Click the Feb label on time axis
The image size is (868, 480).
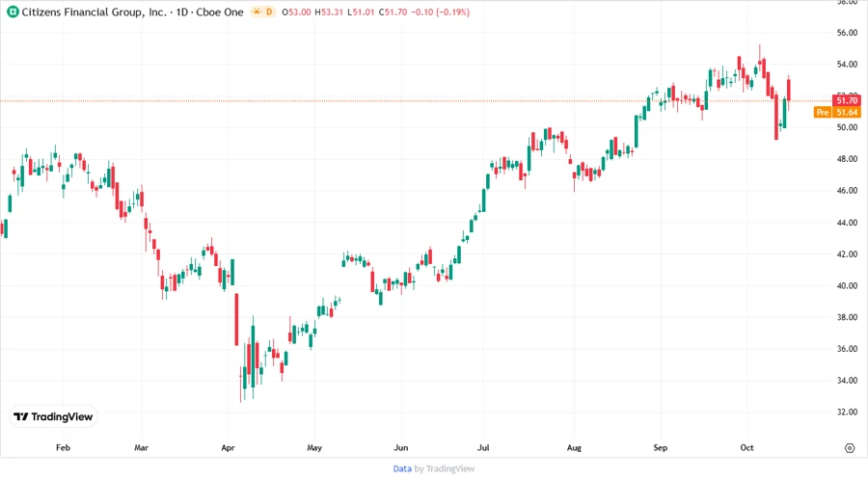pyautogui.click(x=63, y=447)
